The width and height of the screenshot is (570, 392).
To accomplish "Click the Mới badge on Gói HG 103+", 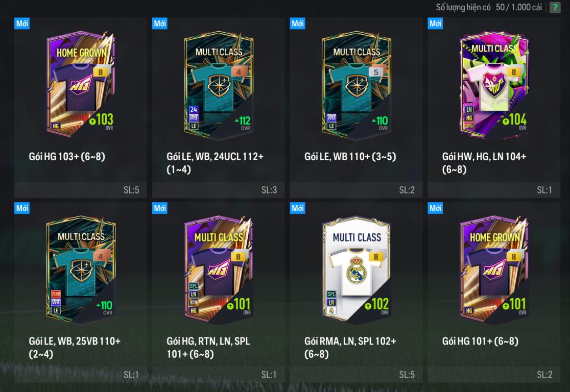I will click(22, 23).
